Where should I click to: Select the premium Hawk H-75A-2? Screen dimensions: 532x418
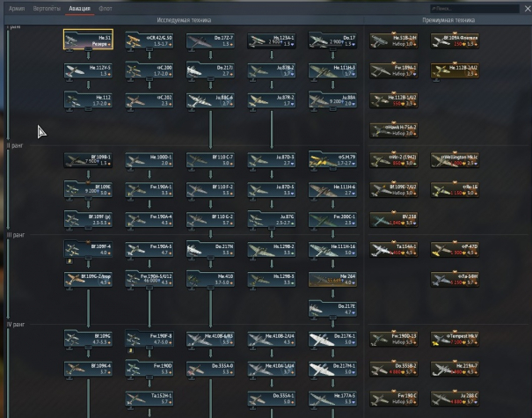click(394, 130)
